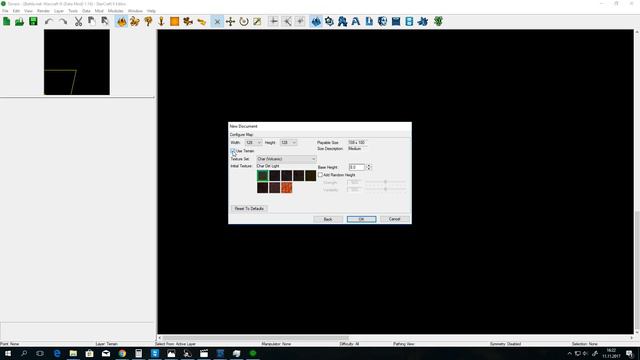The height and width of the screenshot is (360, 640).
Task: Open the File menu
Action: pyautogui.click(x=5, y=11)
